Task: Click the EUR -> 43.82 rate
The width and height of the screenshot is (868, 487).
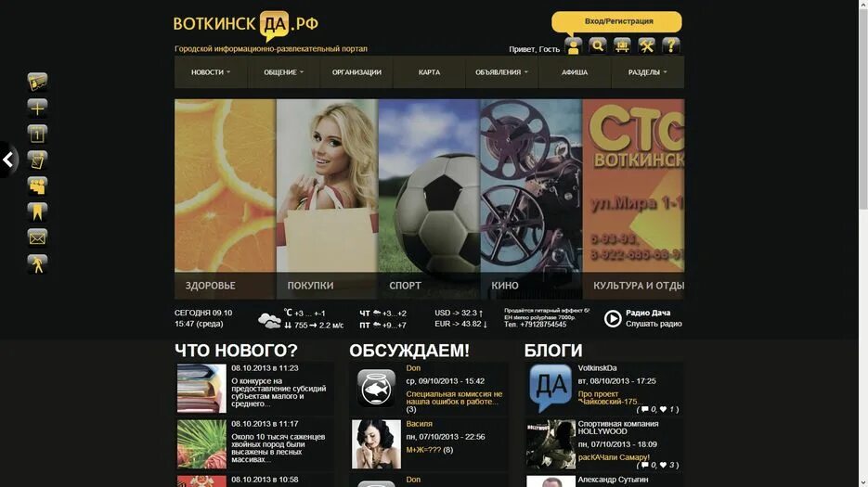Action: (x=461, y=324)
